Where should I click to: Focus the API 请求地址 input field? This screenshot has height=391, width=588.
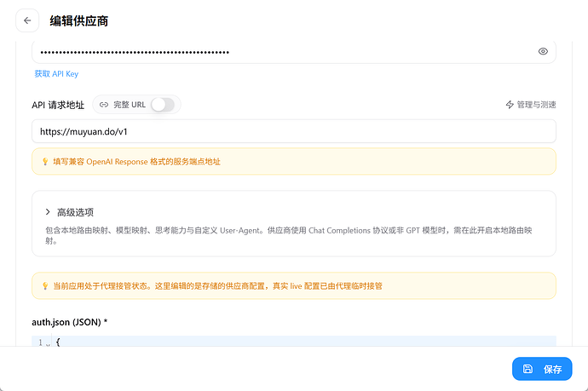point(294,131)
